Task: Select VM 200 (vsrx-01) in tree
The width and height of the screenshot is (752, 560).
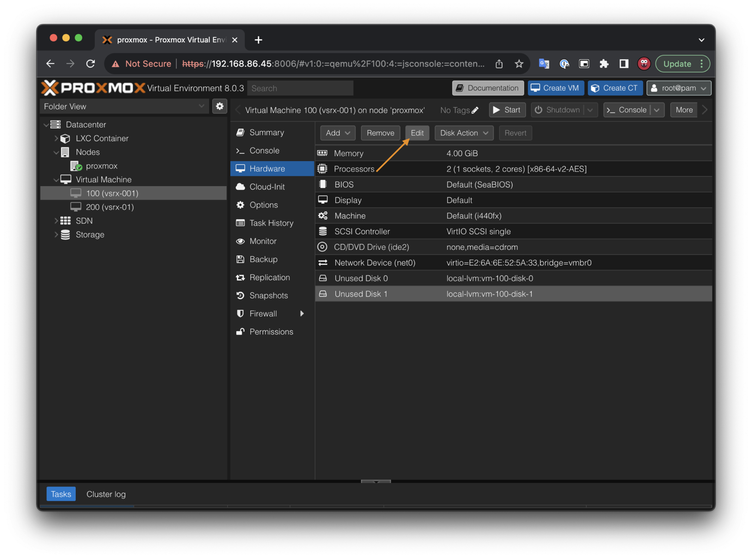Action: pyautogui.click(x=109, y=207)
